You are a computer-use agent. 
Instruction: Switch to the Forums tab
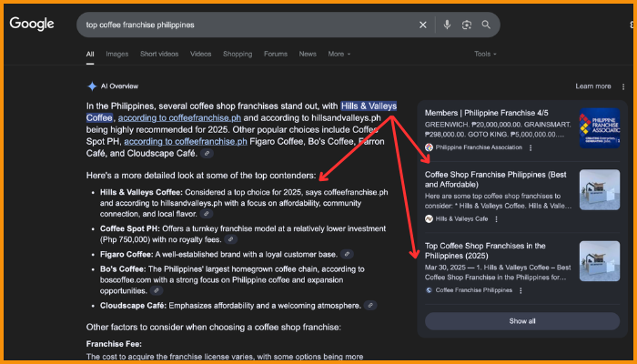(x=276, y=54)
